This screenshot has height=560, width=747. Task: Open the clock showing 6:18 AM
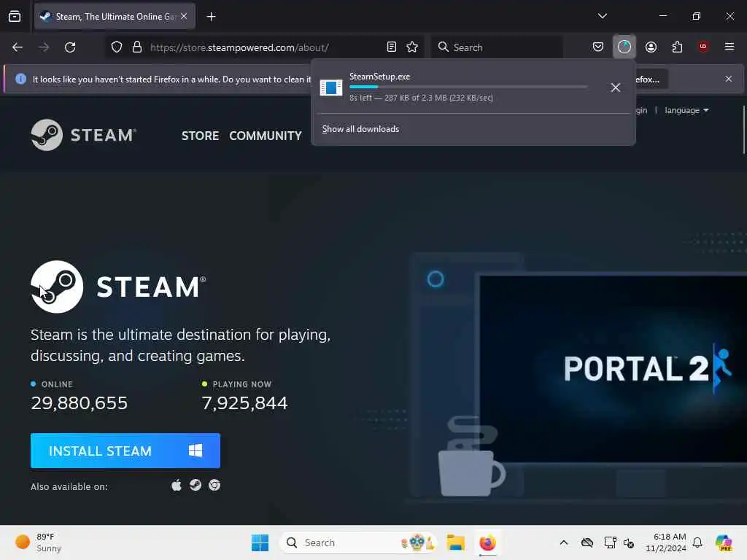pyautogui.click(x=665, y=542)
